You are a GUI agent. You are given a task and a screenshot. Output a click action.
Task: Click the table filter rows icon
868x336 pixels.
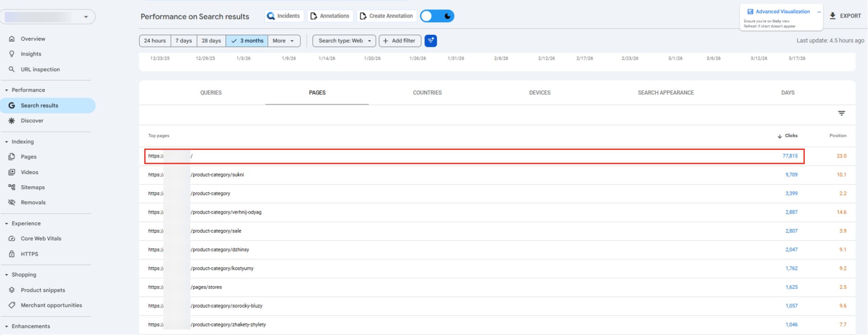pyautogui.click(x=841, y=113)
